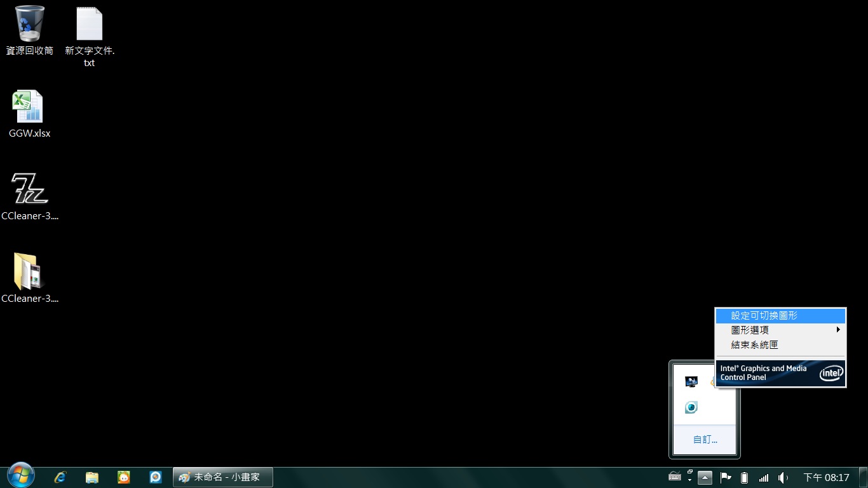Choose 設定可切換圖形 in the Intel menu
The height and width of the screenshot is (488, 868).
pyautogui.click(x=780, y=316)
